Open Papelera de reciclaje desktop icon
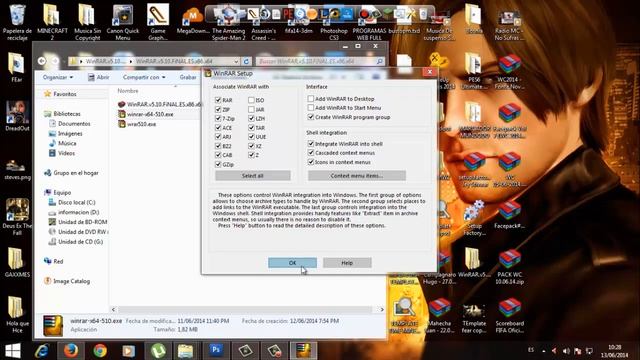 click(17, 22)
